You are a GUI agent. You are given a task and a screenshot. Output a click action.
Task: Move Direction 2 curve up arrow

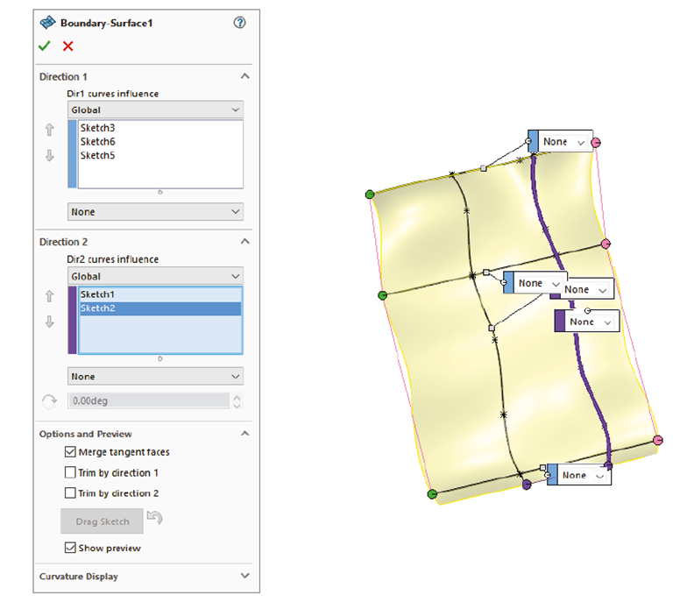(x=50, y=296)
